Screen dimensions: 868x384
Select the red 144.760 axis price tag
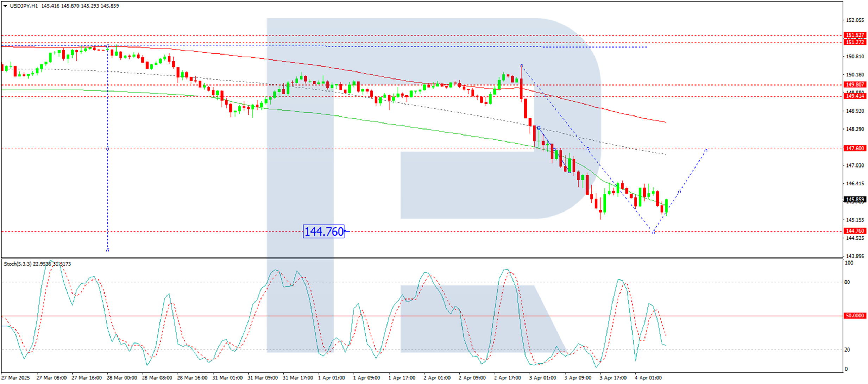(x=855, y=231)
